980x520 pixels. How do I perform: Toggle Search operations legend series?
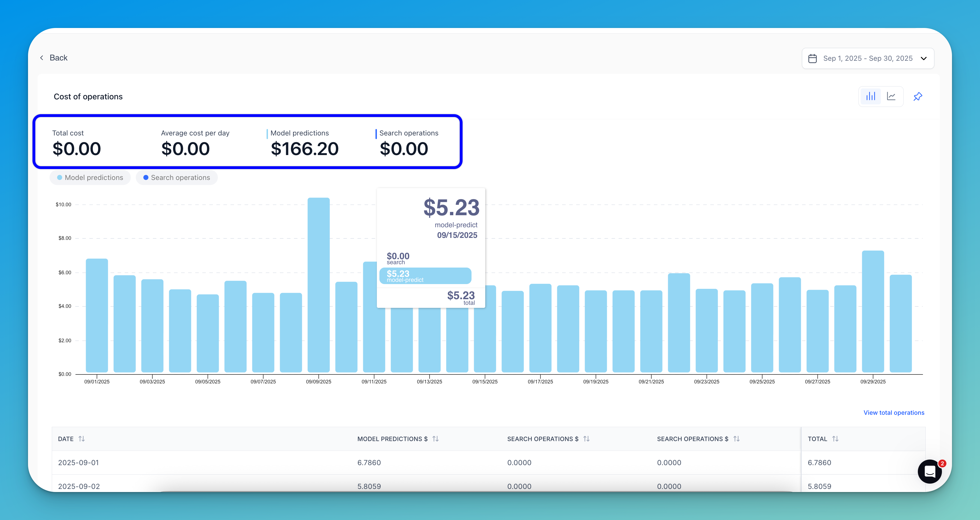click(x=176, y=178)
